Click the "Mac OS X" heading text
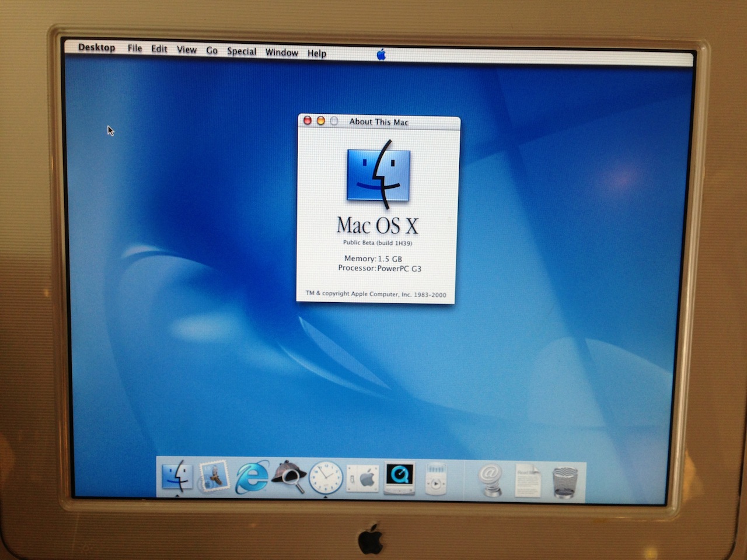This screenshot has width=747, height=560. (378, 225)
